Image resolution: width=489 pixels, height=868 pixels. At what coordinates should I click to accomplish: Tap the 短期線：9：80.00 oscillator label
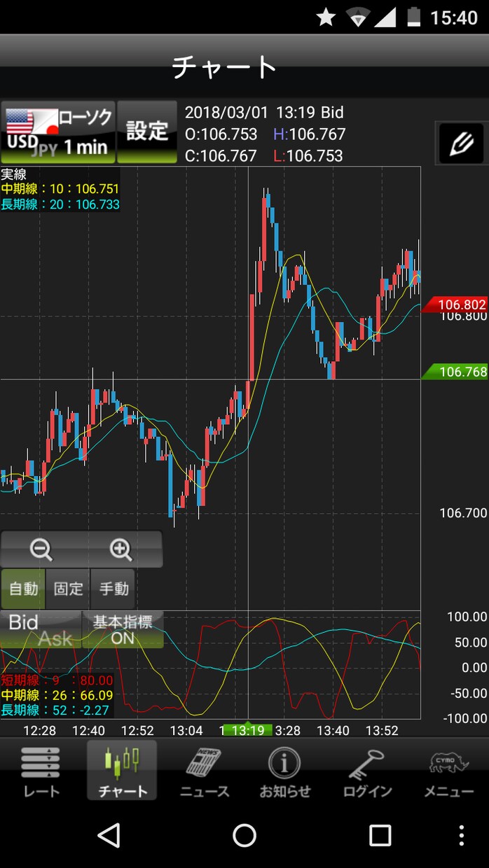[x=57, y=680]
